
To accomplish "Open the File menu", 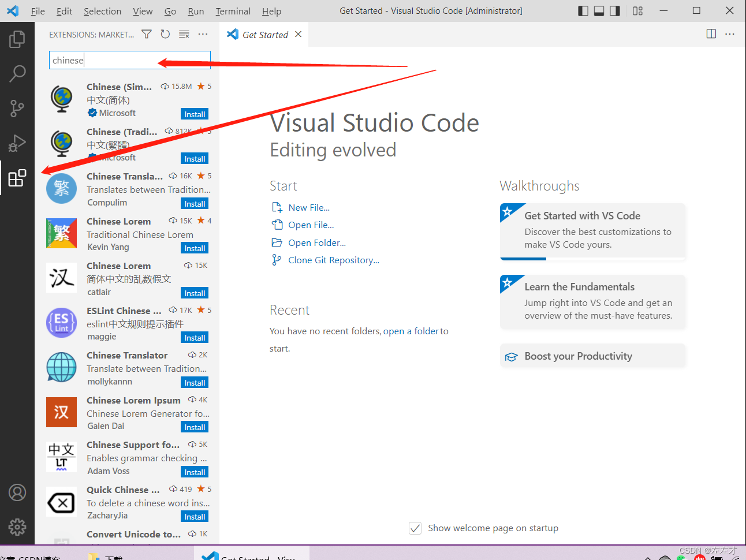I will coord(38,11).
